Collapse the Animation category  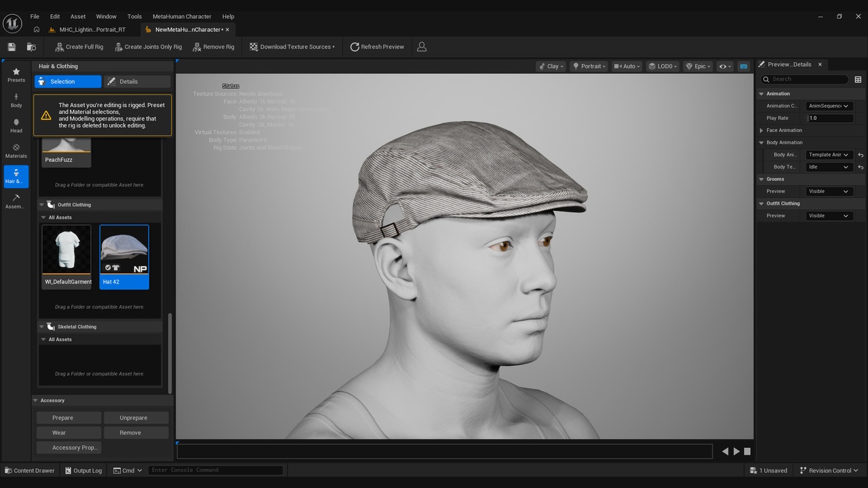click(762, 94)
